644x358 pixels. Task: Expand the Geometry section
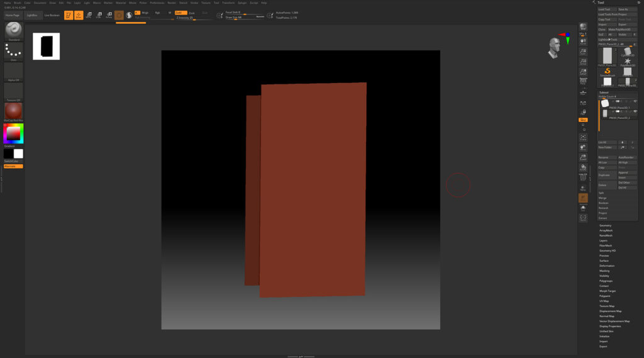coord(606,226)
